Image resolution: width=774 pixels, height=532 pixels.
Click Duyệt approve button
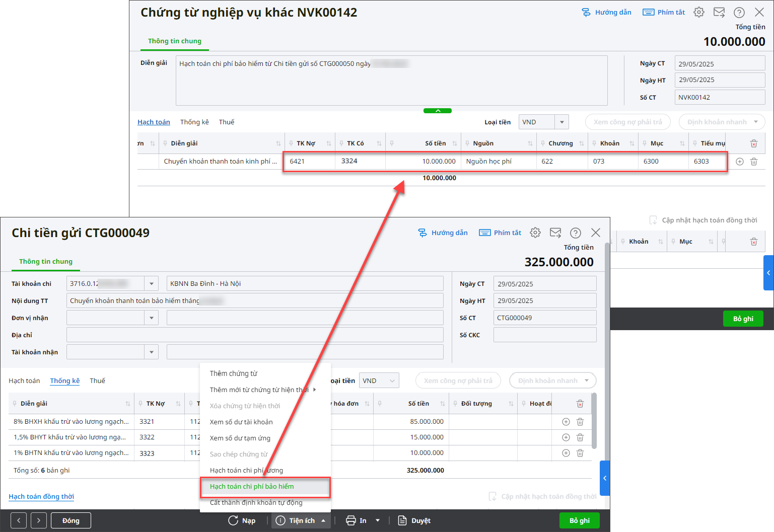coord(414,520)
